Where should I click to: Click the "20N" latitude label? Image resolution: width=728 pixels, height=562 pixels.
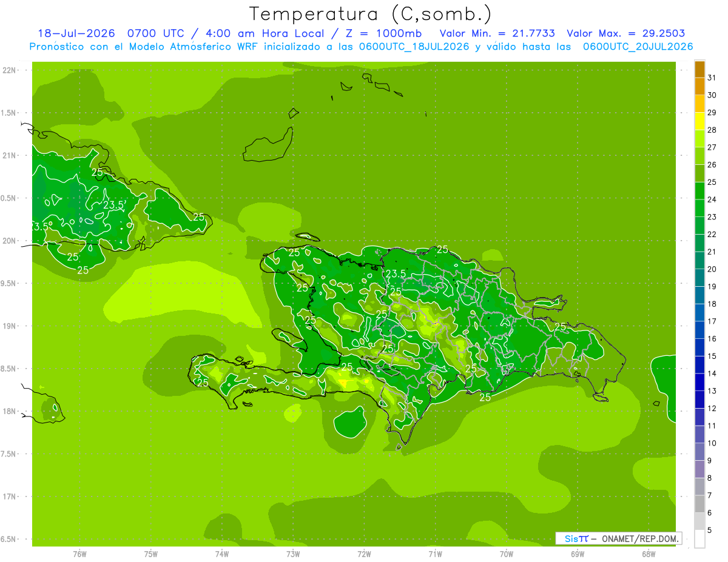tap(10, 241)
